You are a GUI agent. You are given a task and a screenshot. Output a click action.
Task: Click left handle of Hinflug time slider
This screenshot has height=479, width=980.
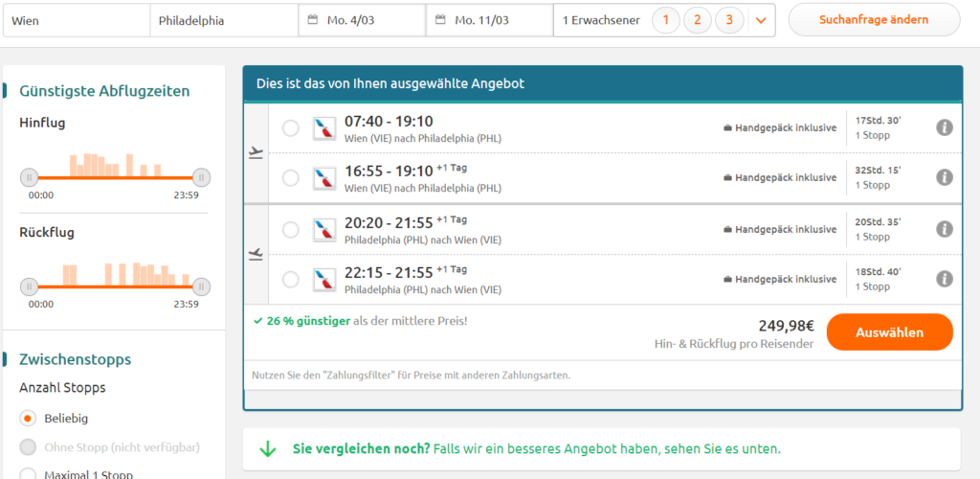(x=30, y=177)
